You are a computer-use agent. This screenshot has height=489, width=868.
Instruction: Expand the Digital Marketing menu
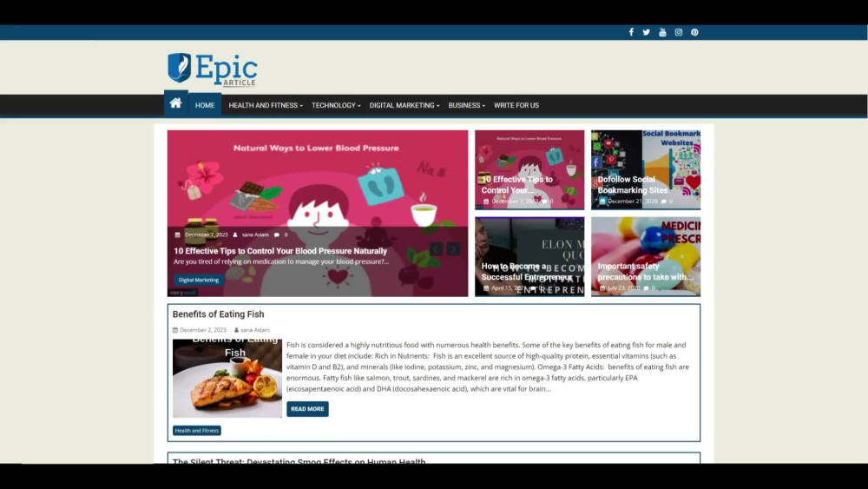[x=404, y=105]
